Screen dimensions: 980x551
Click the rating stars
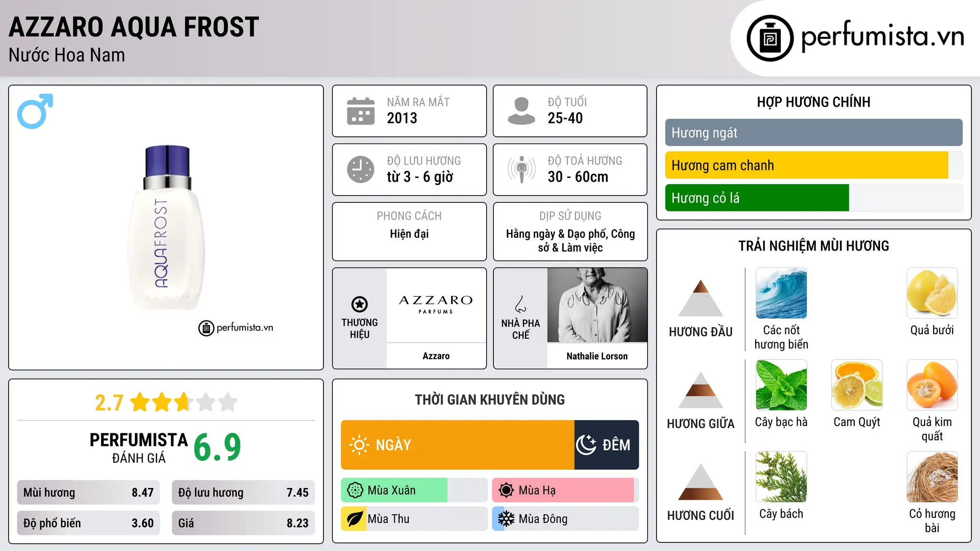point(184,402)
